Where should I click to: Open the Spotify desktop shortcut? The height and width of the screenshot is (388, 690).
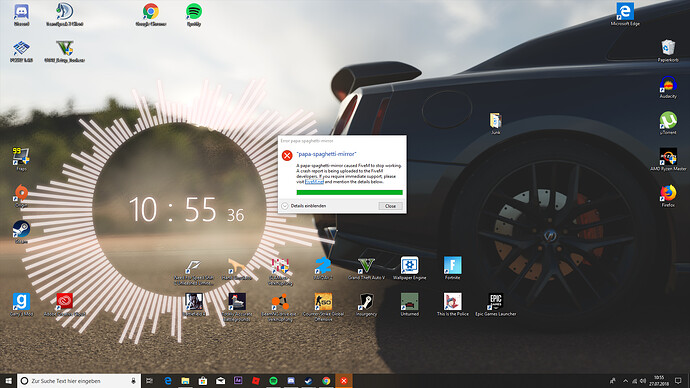(x=194, y=15)
